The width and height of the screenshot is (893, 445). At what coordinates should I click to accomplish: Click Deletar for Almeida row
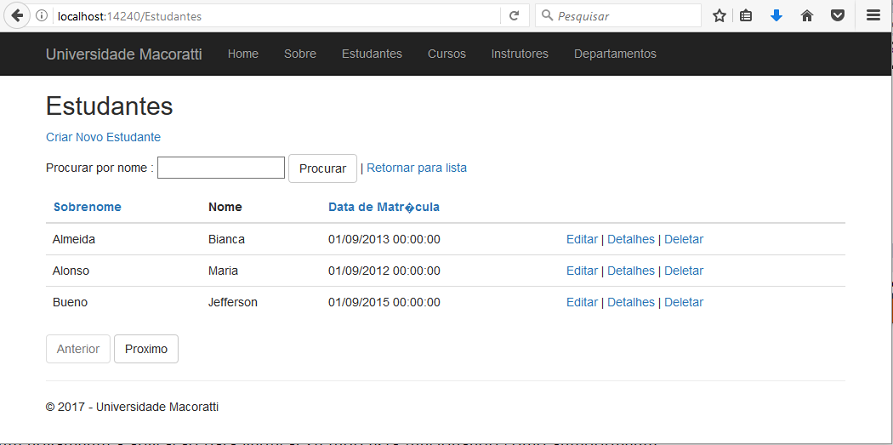(x=683, y=239)
